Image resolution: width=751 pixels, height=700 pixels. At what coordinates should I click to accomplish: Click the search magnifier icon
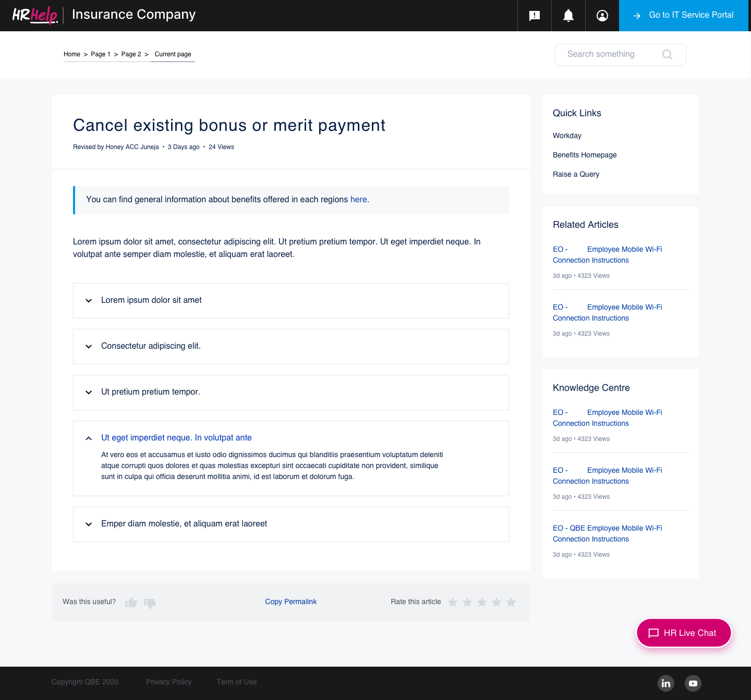pos(667,54)
